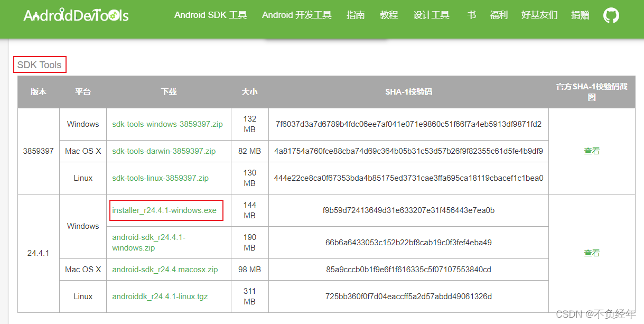The image size is (644, 324).
Task: Click Windows platform cell for sdk-tools-windows
Action: [83, 124]
